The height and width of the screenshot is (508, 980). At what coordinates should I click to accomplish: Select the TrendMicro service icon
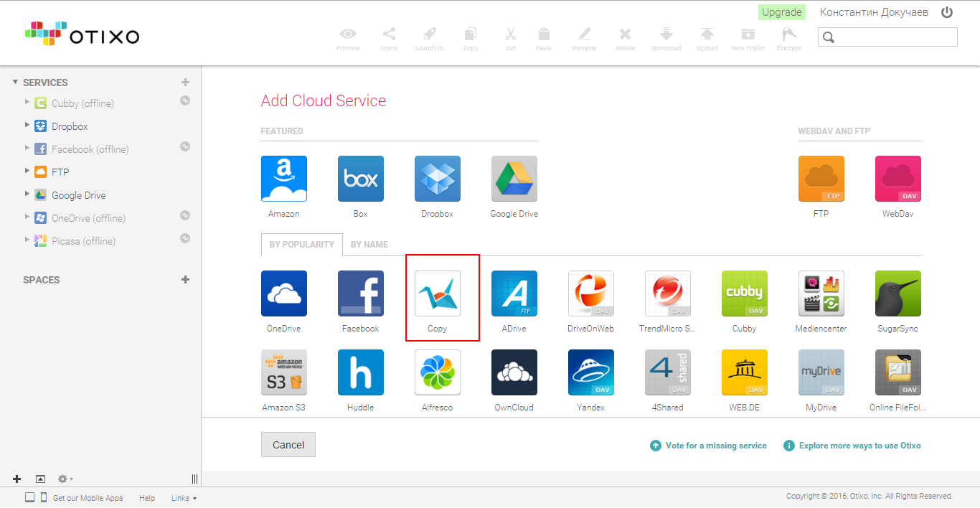(x=668, y=293)
